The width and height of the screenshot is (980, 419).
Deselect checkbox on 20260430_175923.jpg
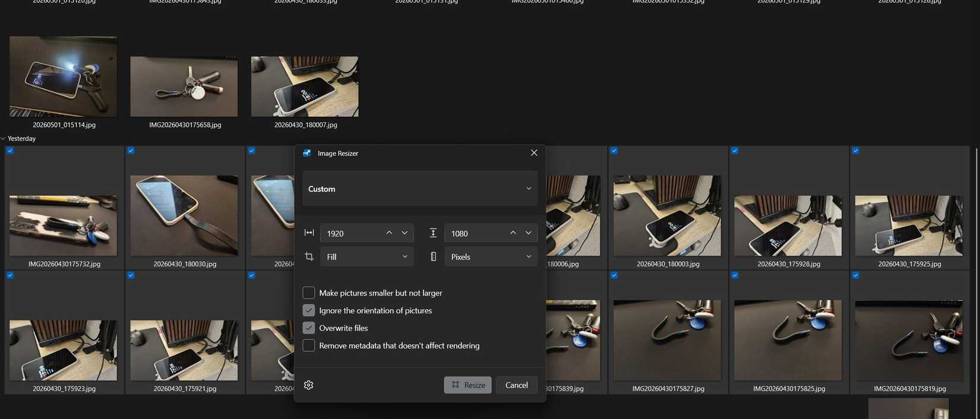pos(10,275)
